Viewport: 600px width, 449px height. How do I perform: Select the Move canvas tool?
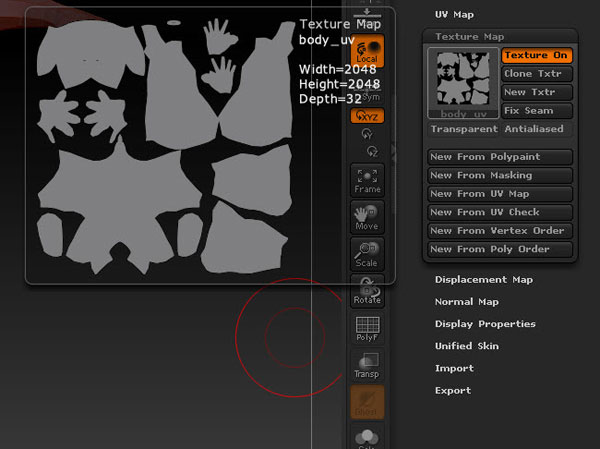point(367,217)
